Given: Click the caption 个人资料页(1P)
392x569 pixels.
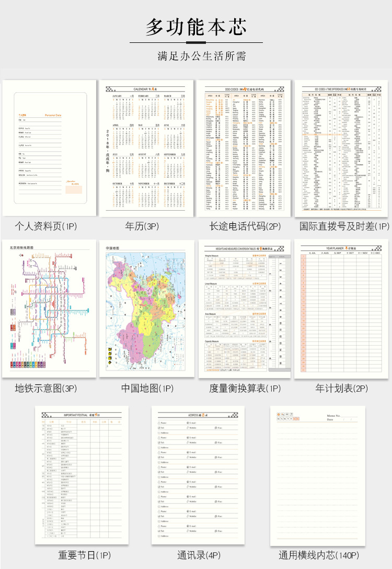Looking at the screenshot, I should [x=45, y=226].
